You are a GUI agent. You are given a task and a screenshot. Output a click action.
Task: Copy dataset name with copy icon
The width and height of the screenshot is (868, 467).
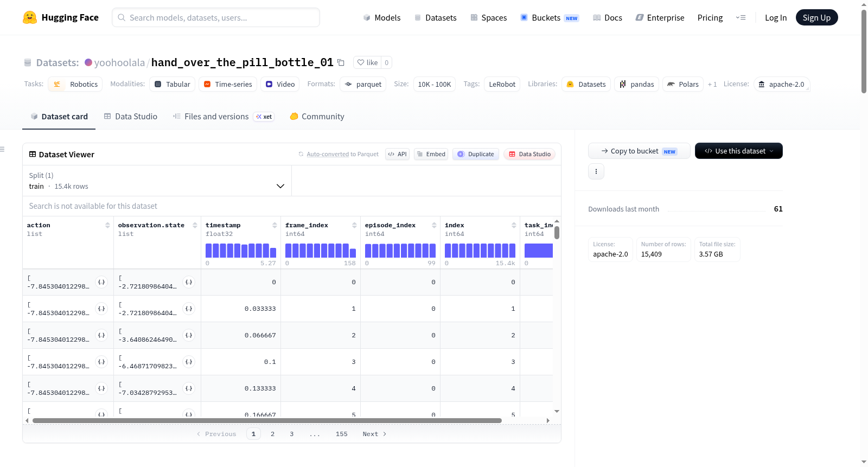pyautogui.click(x=341, y=62)
